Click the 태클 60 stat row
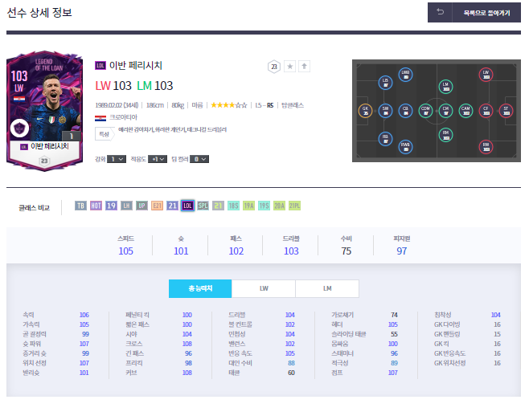The height and width of the screenshot is (420, 529). pos(262,373)
